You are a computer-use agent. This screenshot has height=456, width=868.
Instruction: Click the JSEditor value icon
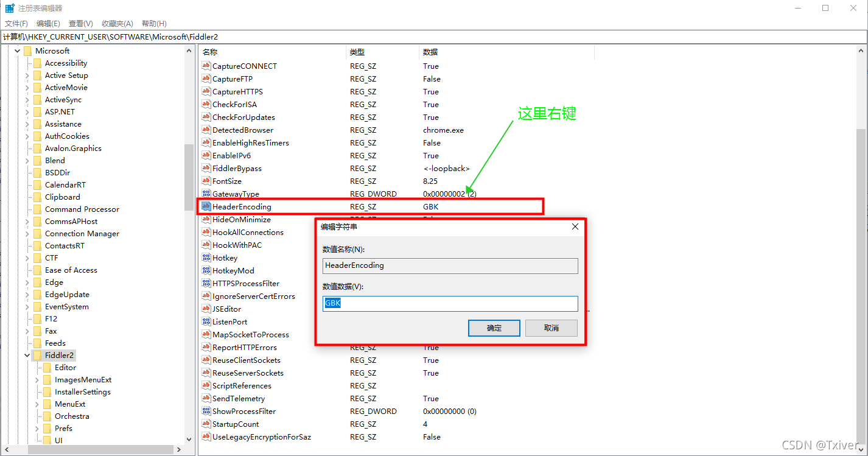point(206,309)
